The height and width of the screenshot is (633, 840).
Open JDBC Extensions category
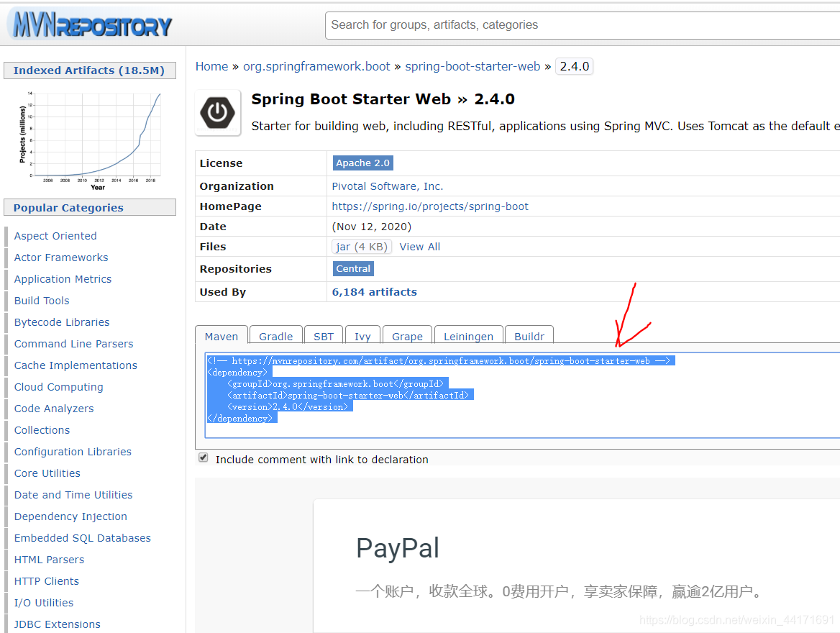click(58, 624)
